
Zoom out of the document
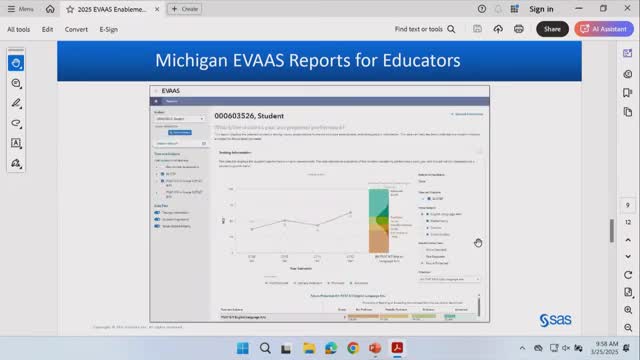(x=628, y=327)
